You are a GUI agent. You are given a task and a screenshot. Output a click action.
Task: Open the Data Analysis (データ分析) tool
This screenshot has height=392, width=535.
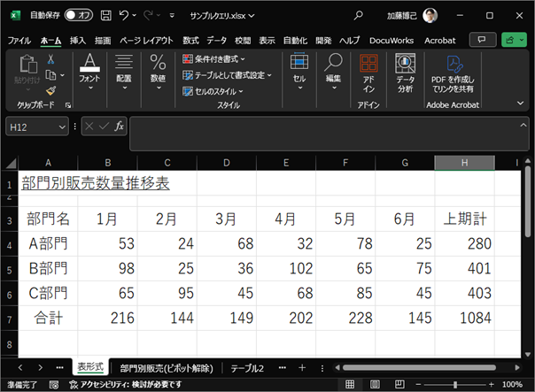click(405, 74)
